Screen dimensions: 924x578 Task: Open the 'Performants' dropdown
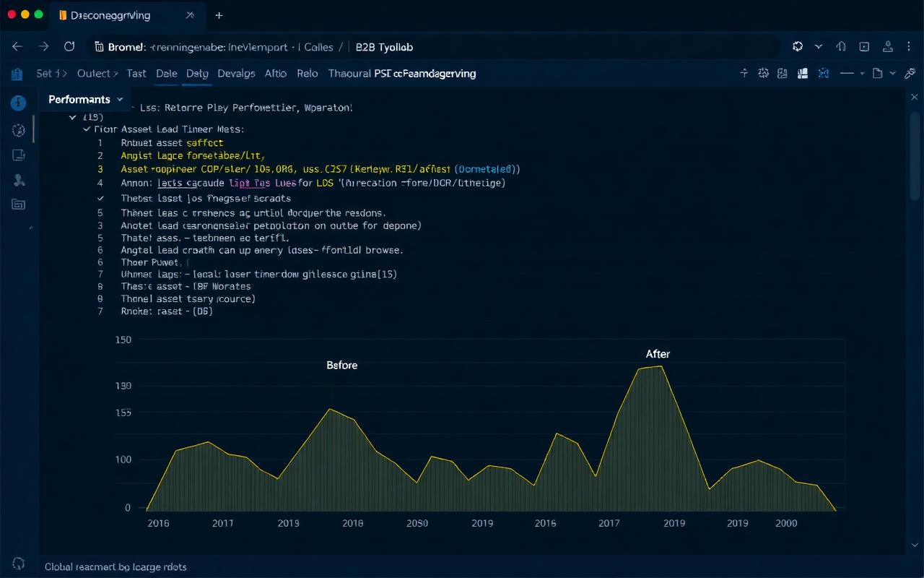86,99
